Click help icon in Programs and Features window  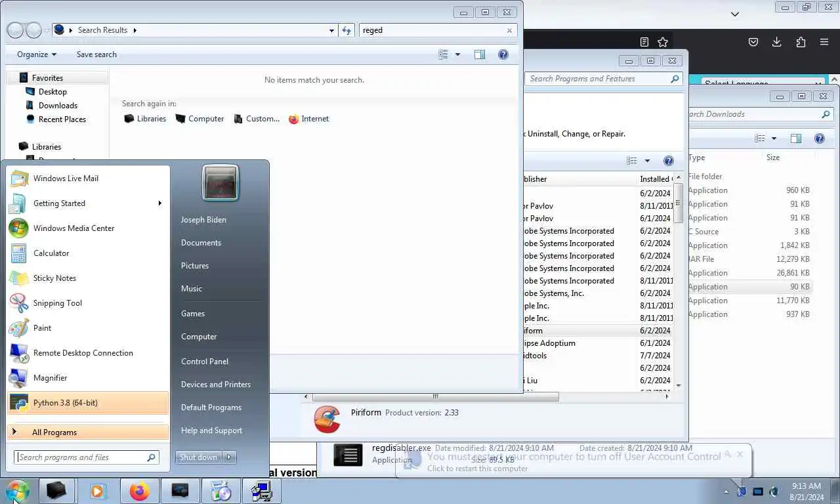669,161
